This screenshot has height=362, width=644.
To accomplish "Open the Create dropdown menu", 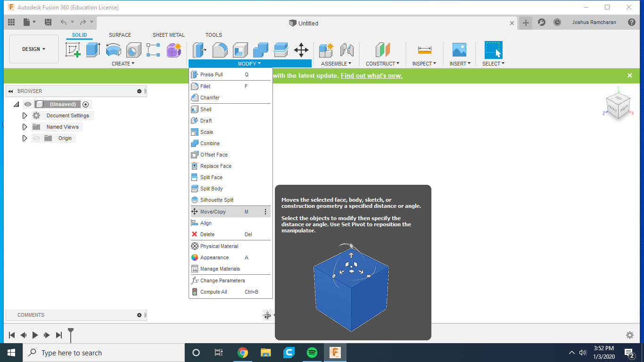I will pos(123,64).
